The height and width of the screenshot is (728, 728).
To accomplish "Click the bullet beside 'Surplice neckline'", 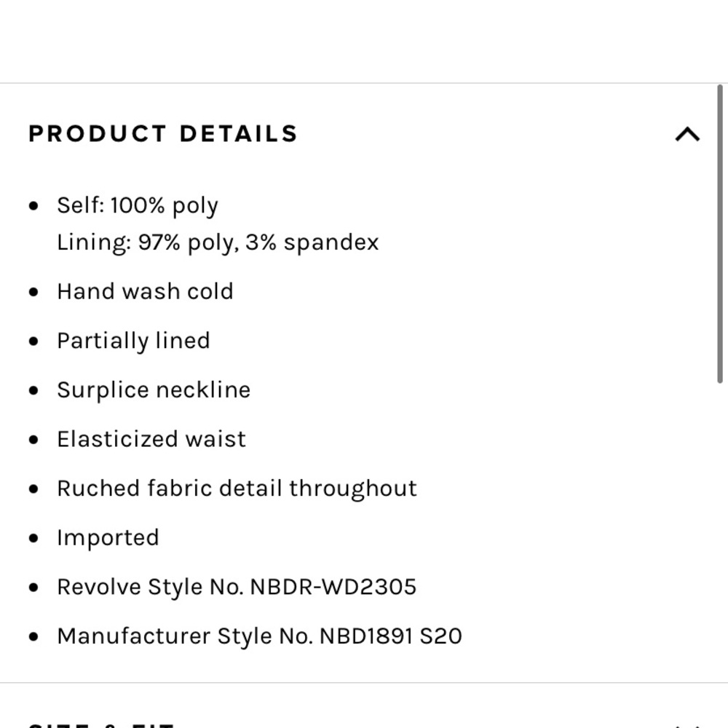I will [x=33, y=390].
